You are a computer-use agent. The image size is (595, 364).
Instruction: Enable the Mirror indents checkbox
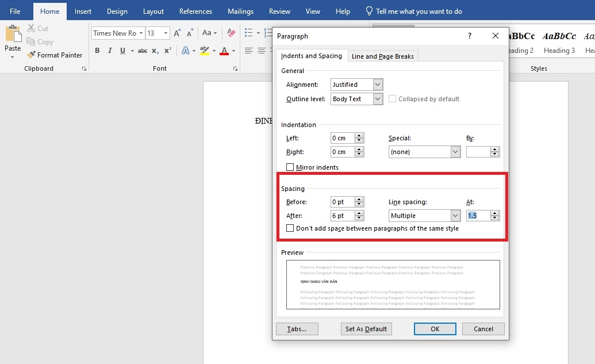290,167
